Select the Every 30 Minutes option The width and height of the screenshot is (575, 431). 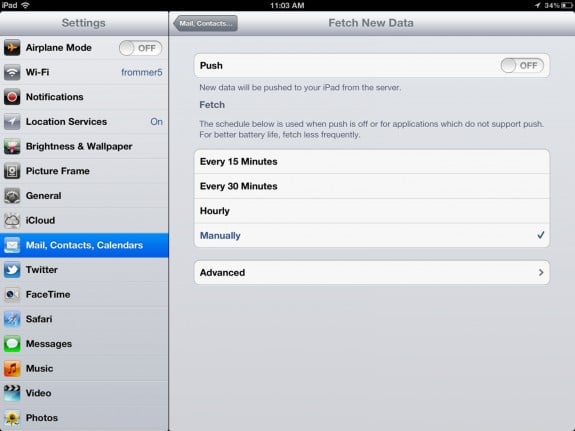[372, 186]
